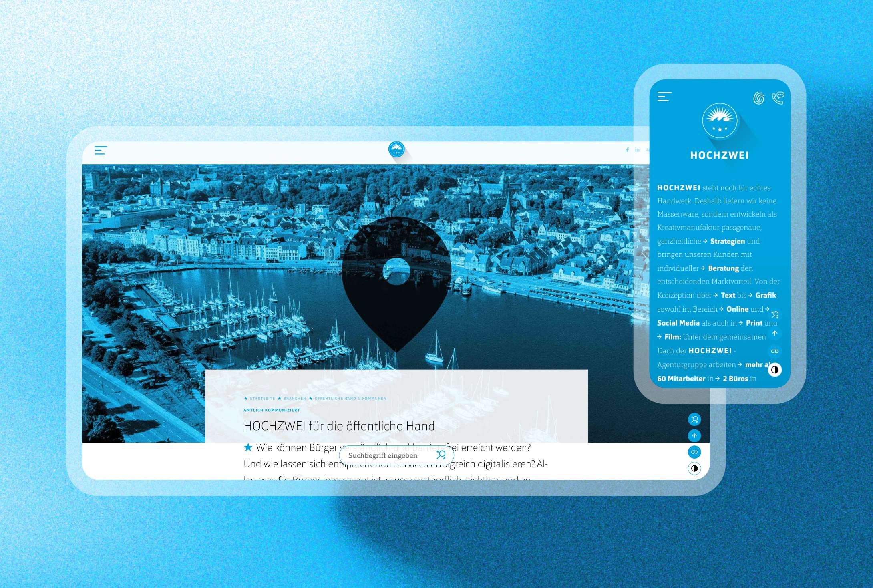Click the scroll-to-top arrow in tablet view
Screen dimensions: 873x588
pyautogui.click(x=694, y=436)
